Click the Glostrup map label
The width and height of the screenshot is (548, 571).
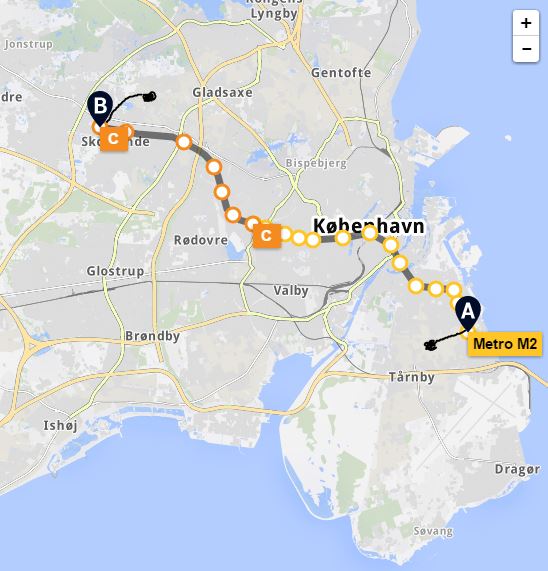pyautogui.click(x=115, y=271)
